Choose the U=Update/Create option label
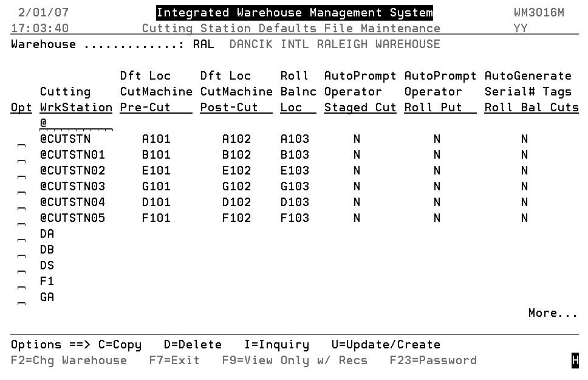Viewport: 588px width, 380px height. 386,345
